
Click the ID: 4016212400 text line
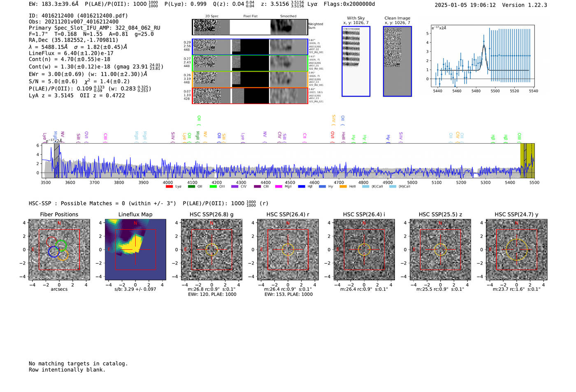tap(78, 16)
